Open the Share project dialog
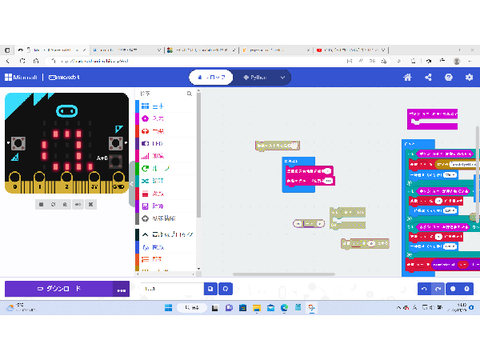 [428, 77]
